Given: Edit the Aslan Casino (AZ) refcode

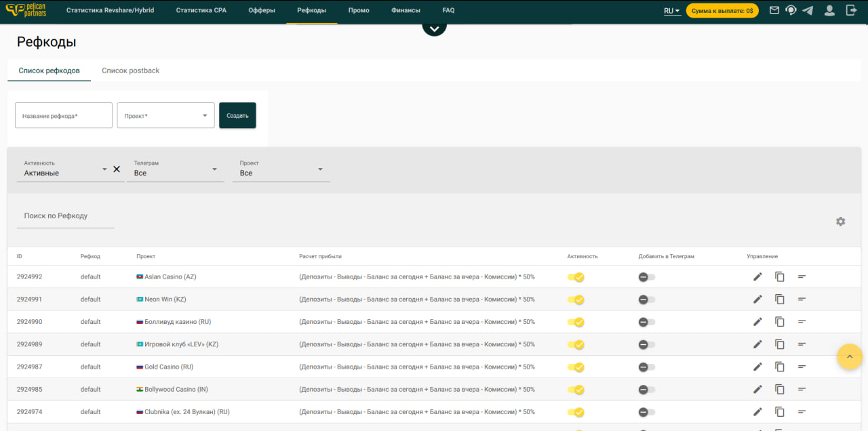Looking at the screenshot, I should point(757,276).
